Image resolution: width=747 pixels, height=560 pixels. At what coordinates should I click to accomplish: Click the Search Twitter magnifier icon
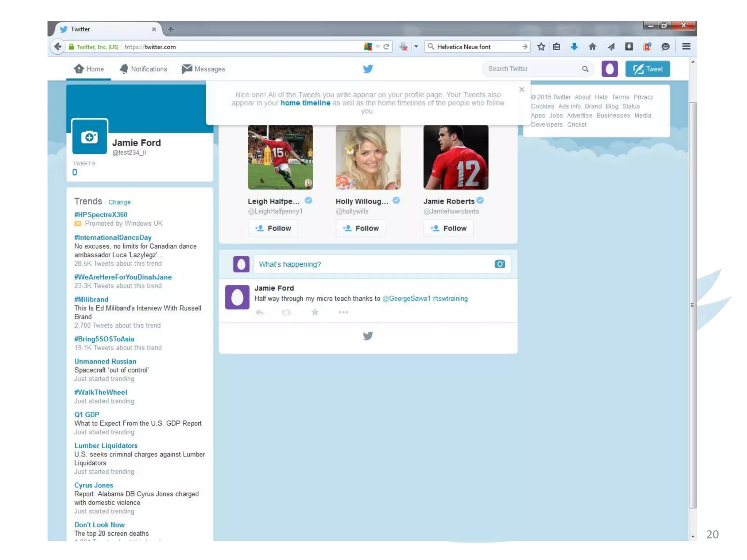point(585,69)
